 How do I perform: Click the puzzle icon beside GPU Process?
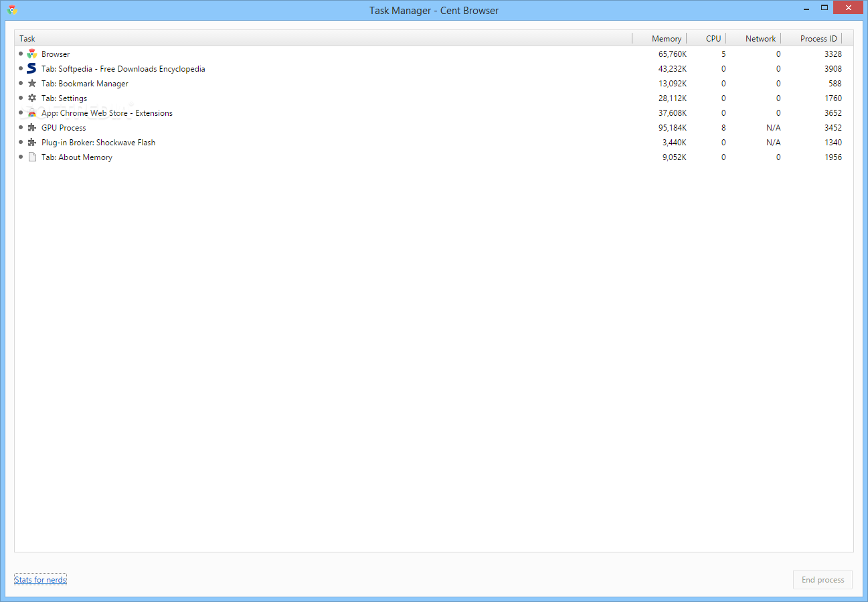click(31, 128)
